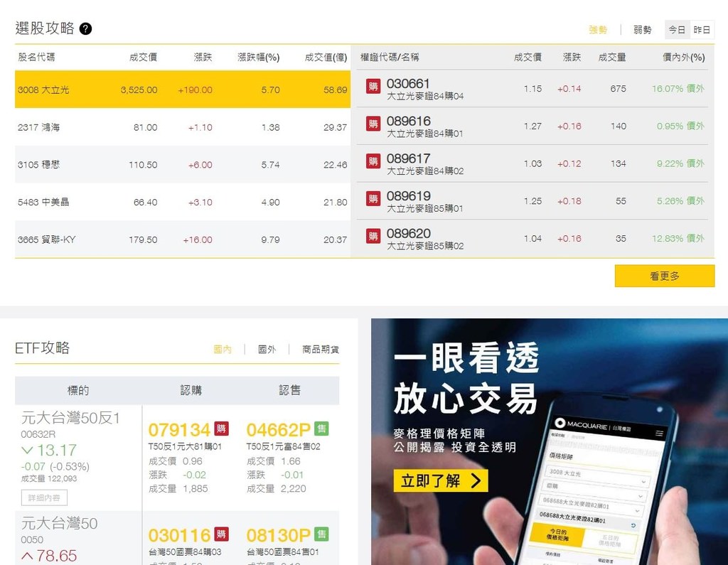Screen dimensions: 728x565
Task: Open warrant code 089617
Action: click(x=408, y=158)
